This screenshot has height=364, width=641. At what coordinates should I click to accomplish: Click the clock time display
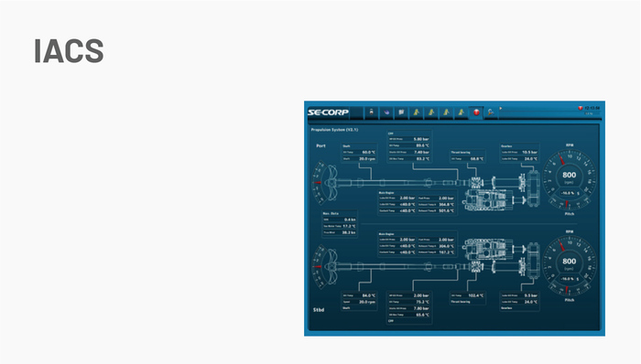tap(592, 108)
